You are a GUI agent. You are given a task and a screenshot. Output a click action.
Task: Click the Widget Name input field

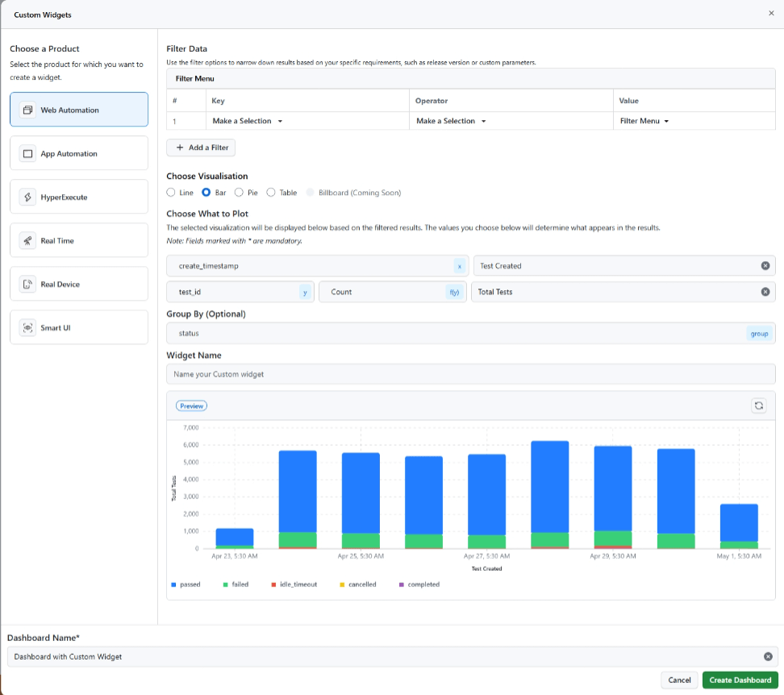470,374
